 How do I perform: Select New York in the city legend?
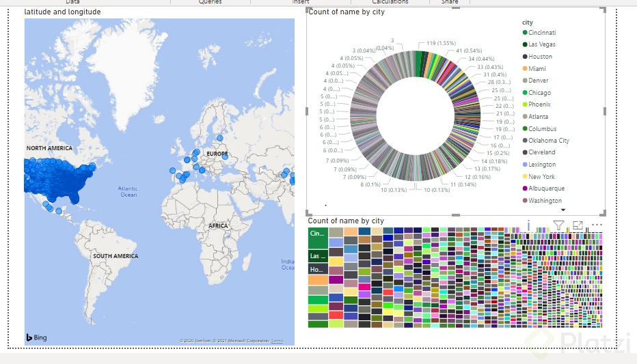(539, 176)
